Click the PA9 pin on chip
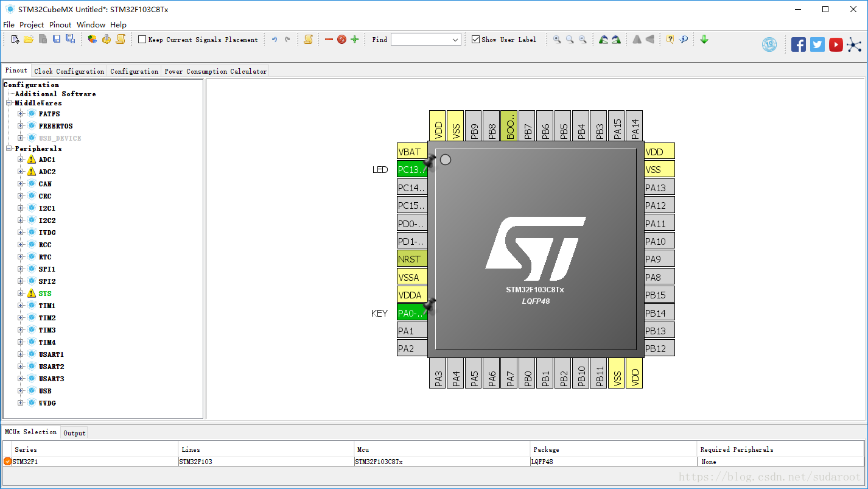 [659, 259]
